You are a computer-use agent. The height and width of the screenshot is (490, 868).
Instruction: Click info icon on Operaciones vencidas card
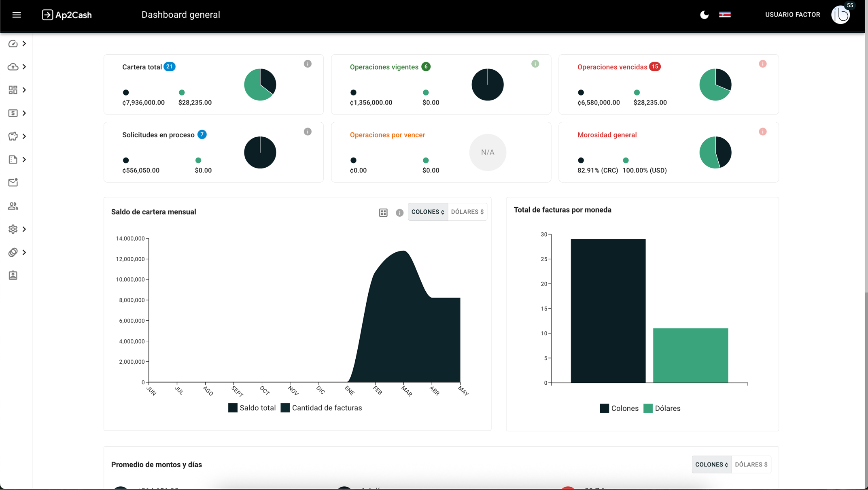pos(762,64)
